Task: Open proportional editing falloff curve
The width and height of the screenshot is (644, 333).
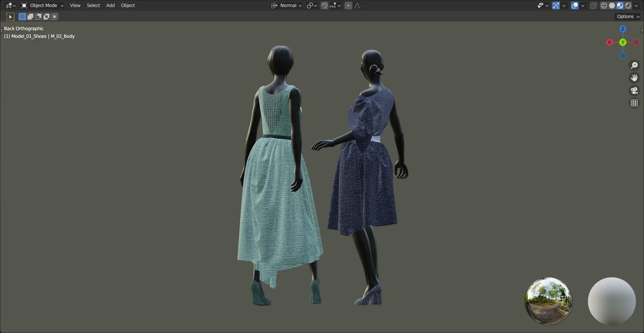Action: (359, 5)
